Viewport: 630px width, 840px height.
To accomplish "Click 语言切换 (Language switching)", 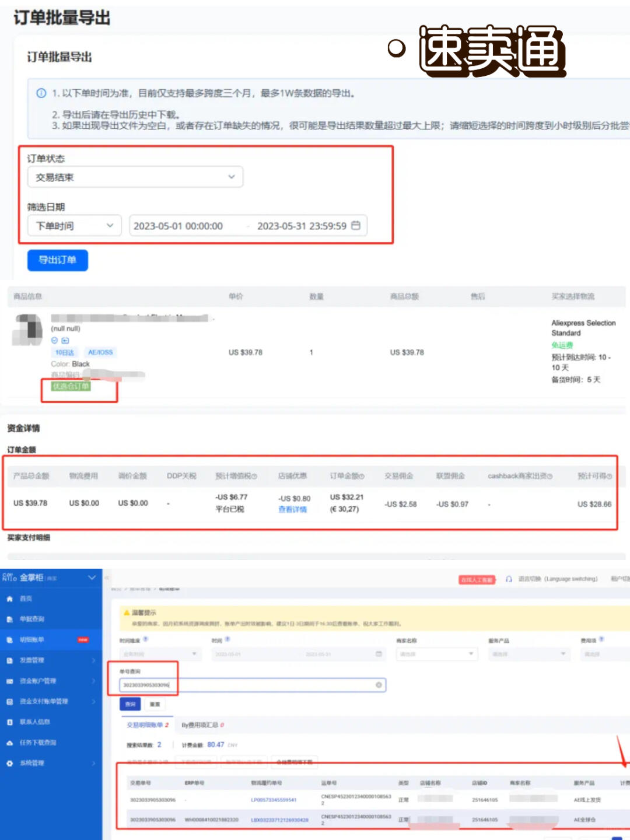I will pyautogui.click(x=558, y=579).
